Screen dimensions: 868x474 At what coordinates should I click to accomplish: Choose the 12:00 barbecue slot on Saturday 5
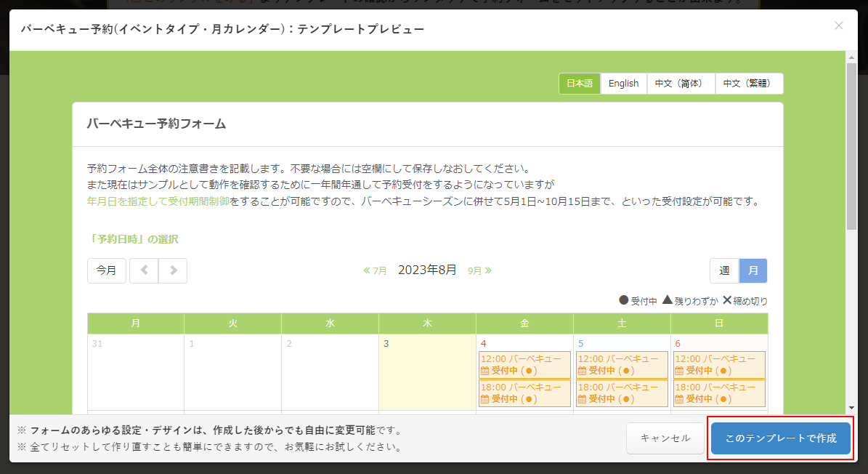(622, 364)
